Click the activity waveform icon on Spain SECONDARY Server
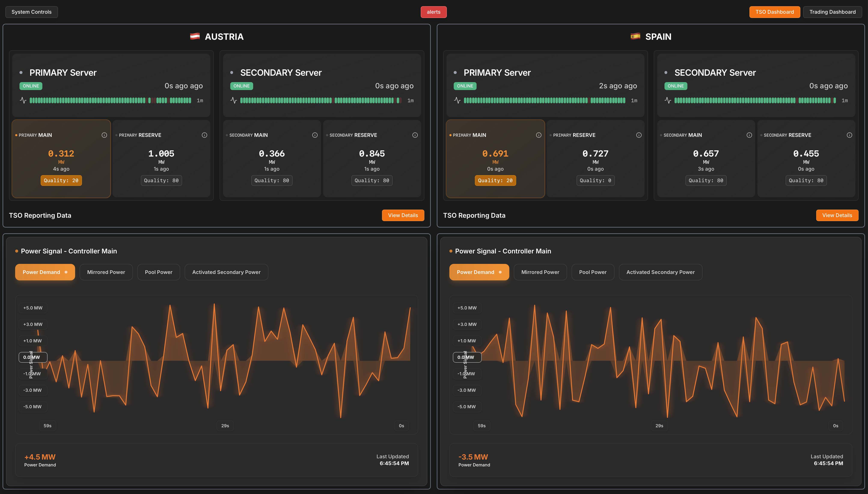The height and width of the screenshot is (494, 868). 668,100
